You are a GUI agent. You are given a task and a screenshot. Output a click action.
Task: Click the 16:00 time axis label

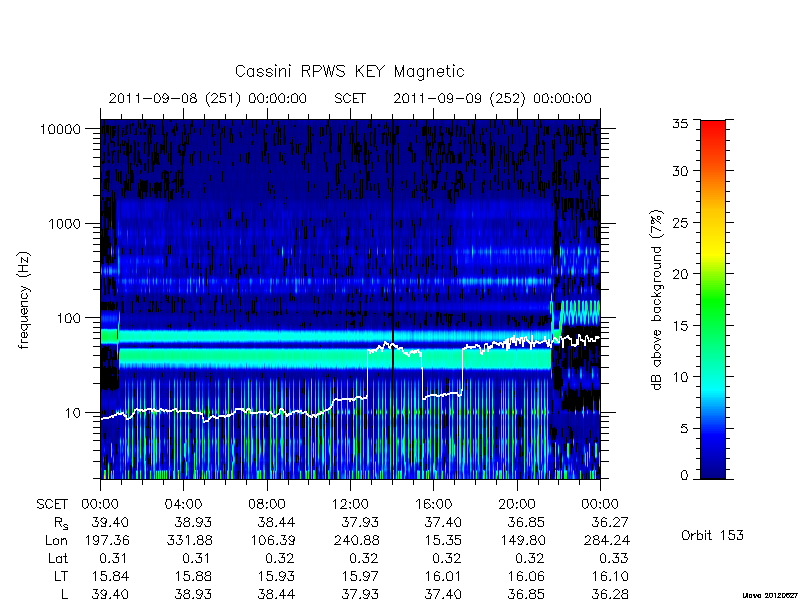433,504
